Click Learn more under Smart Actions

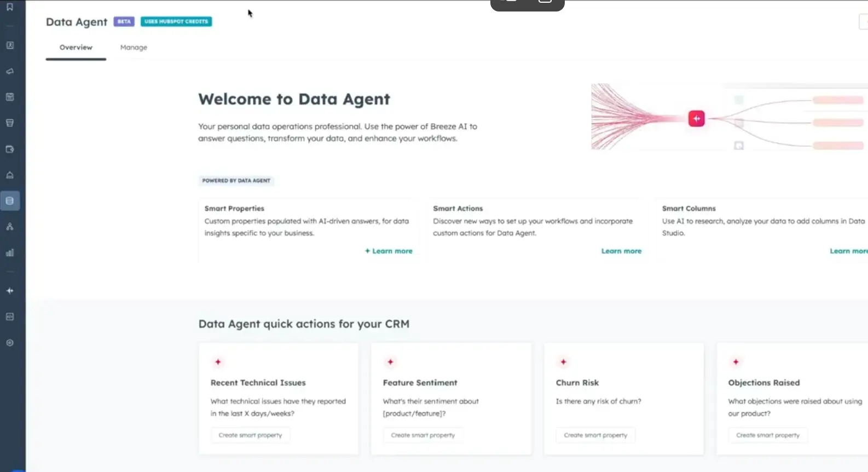621,251
